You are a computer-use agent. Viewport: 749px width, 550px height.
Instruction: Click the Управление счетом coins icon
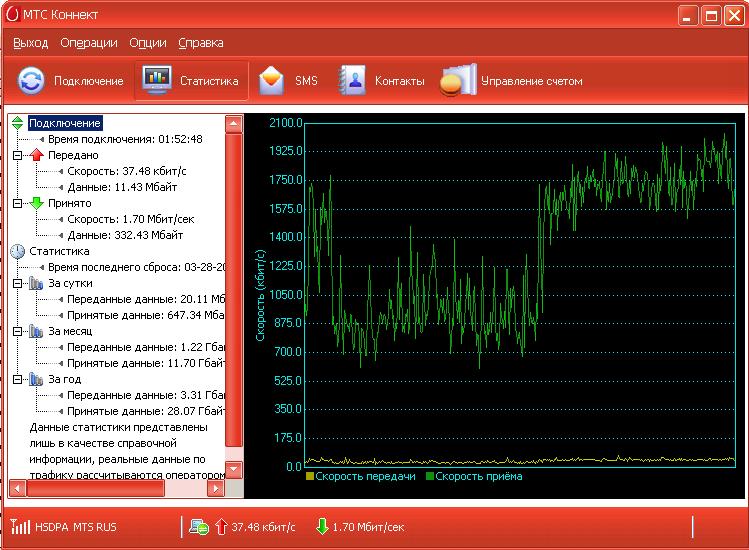(456, 81)
